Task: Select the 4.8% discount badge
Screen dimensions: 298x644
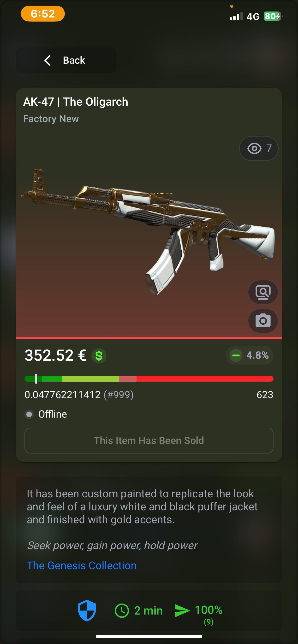Action: pyautogui.click(x=250, y=355)
